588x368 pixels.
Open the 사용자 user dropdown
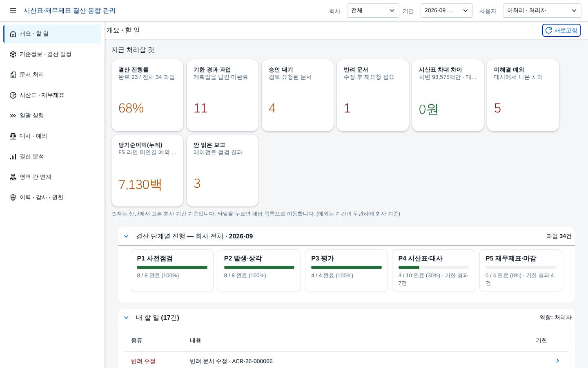tap(542, 11)
